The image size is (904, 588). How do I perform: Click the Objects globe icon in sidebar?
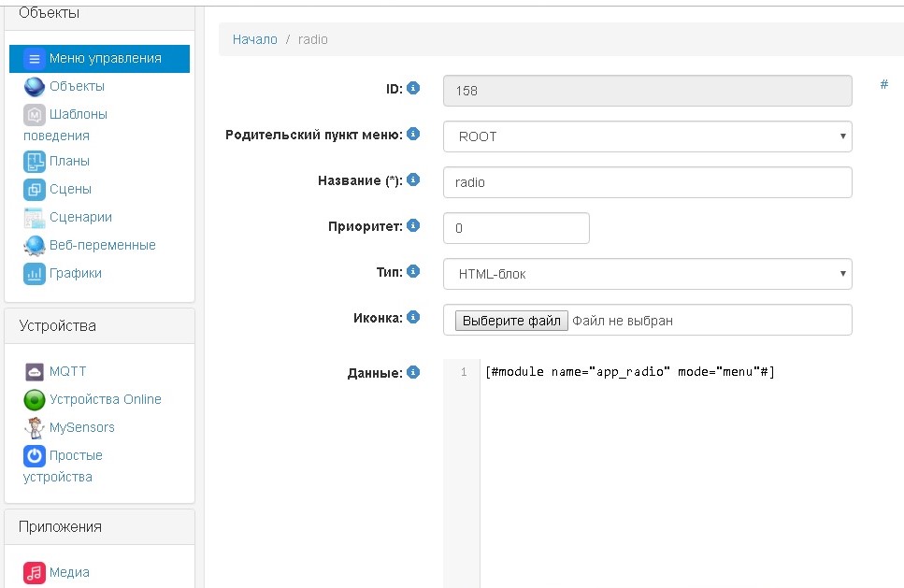(35, 87)
